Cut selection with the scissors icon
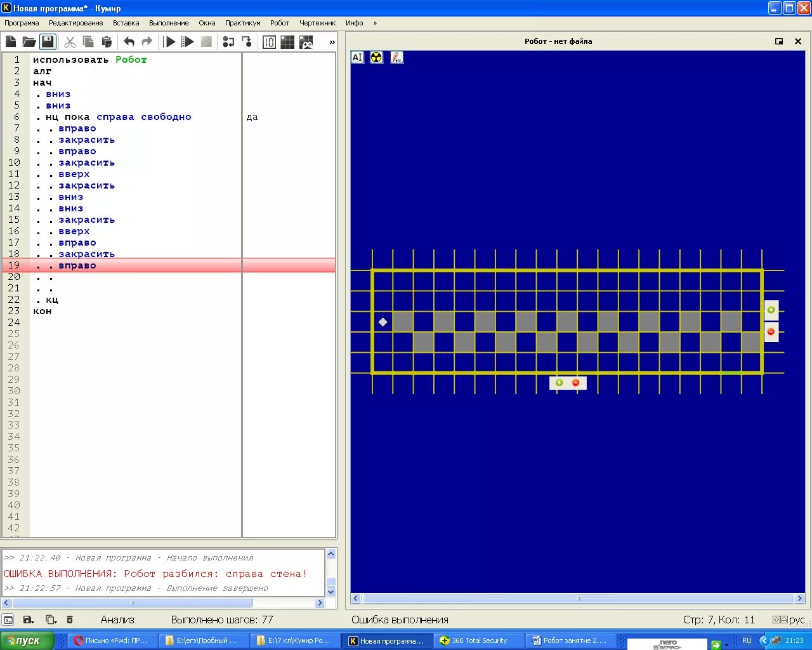The width and height of the screenshot is (812, 650). tap(70, 42)
